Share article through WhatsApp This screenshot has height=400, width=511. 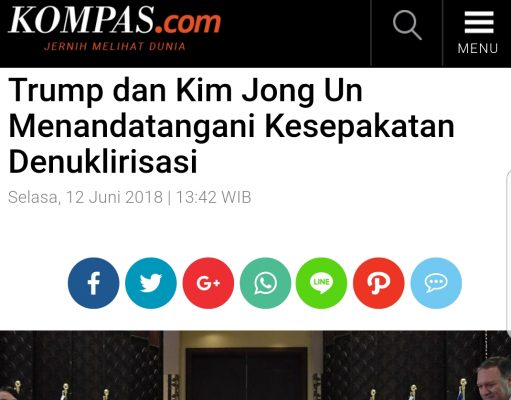pos(265,283)
